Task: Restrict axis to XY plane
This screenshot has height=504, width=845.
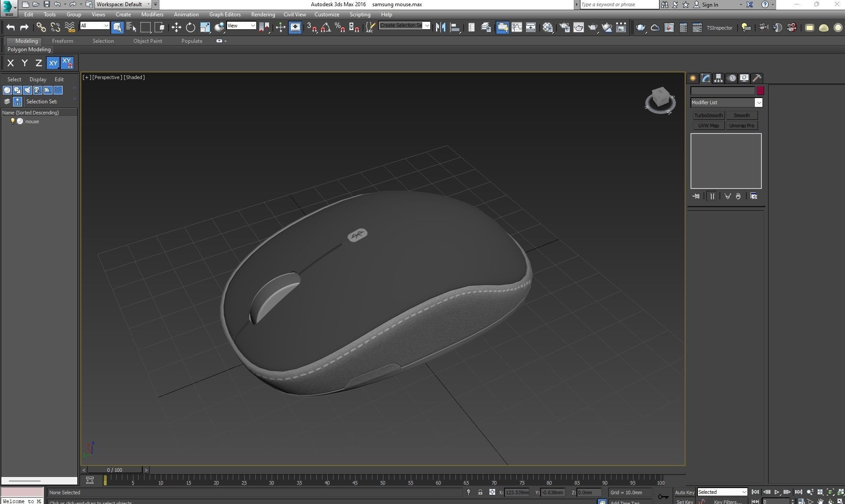Action: pyautogui.click(x=53, y=63)
